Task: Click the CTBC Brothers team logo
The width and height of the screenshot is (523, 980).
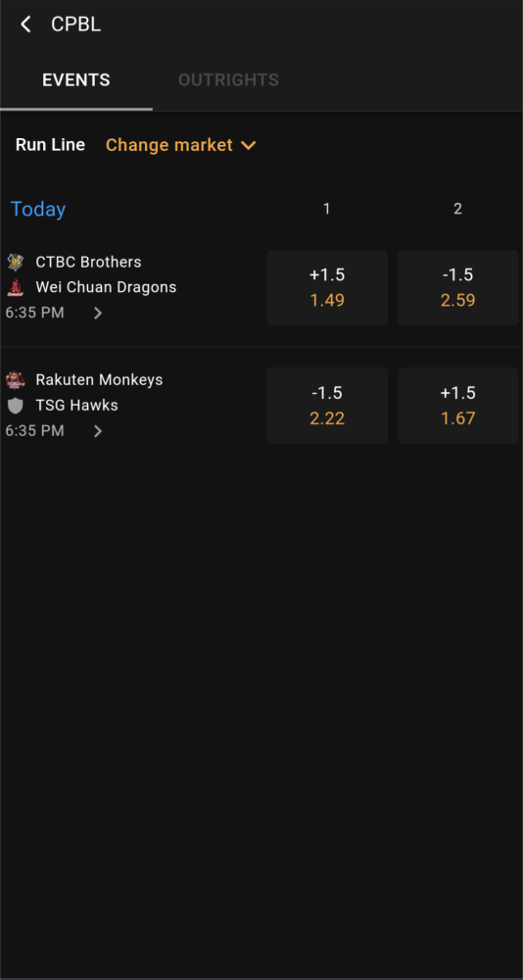Action: (15, 262)
